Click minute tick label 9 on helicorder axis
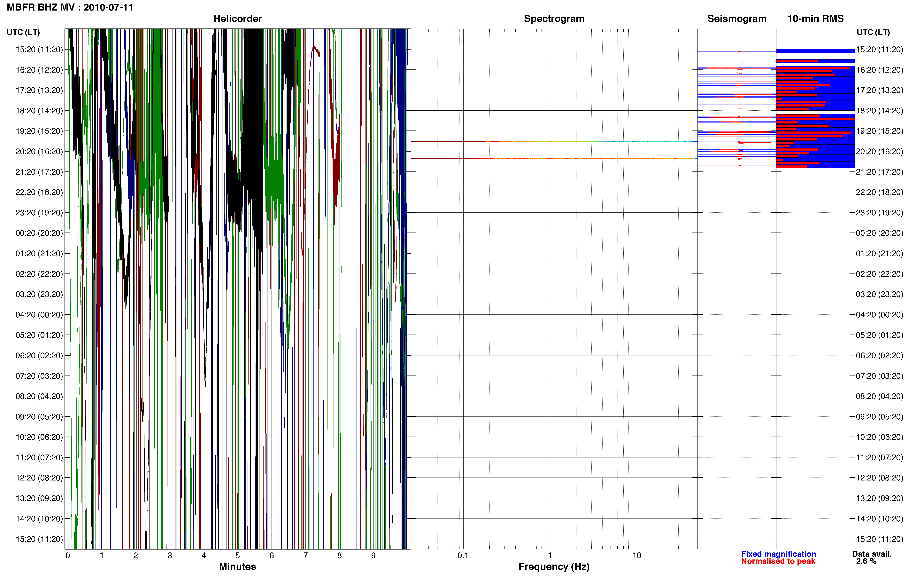 (373, 556)
